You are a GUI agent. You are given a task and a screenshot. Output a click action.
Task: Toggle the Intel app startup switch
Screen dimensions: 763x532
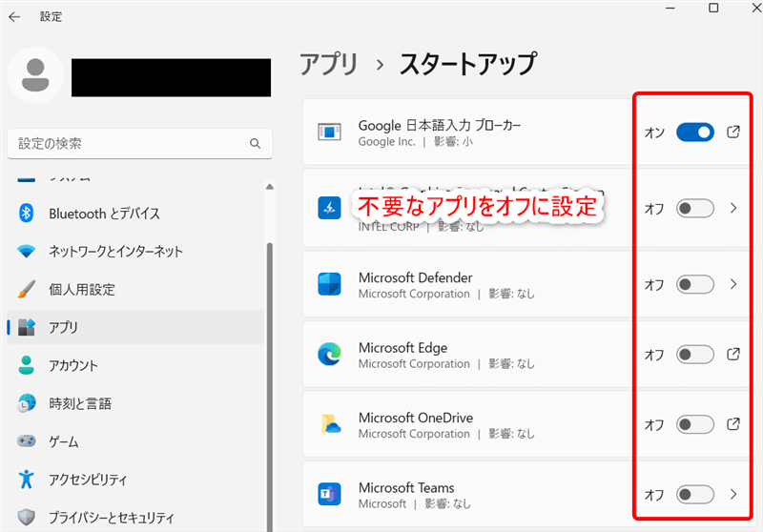(695, 209)
